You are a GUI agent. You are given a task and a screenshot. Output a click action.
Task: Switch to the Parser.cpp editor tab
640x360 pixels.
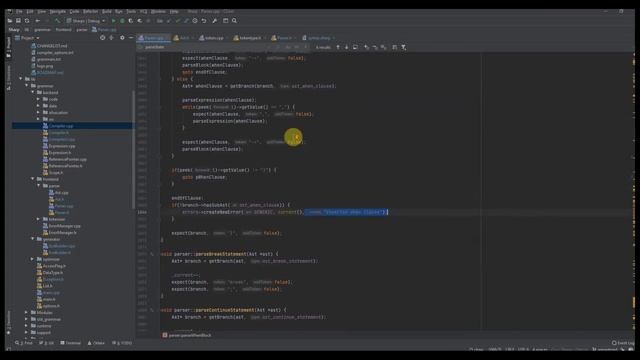click(153, 38)
